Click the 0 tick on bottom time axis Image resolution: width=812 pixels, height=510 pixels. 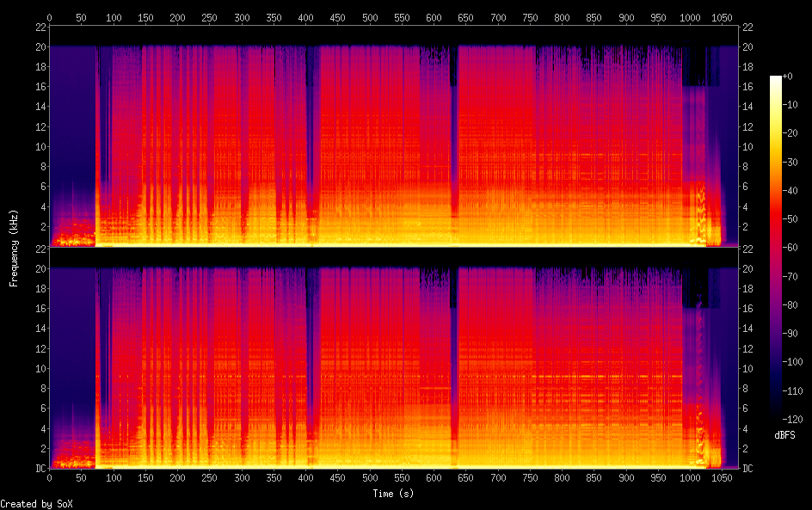pyautogui.click(x=49, y=478)
